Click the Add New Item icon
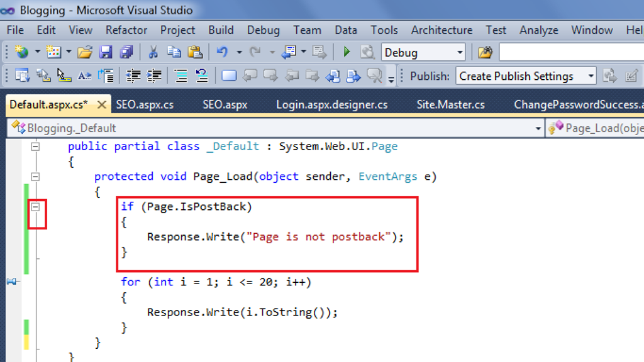 [x=53, y=52]
